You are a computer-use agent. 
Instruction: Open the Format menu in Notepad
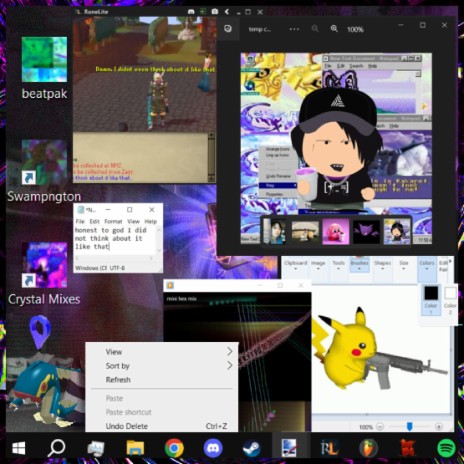113,221
